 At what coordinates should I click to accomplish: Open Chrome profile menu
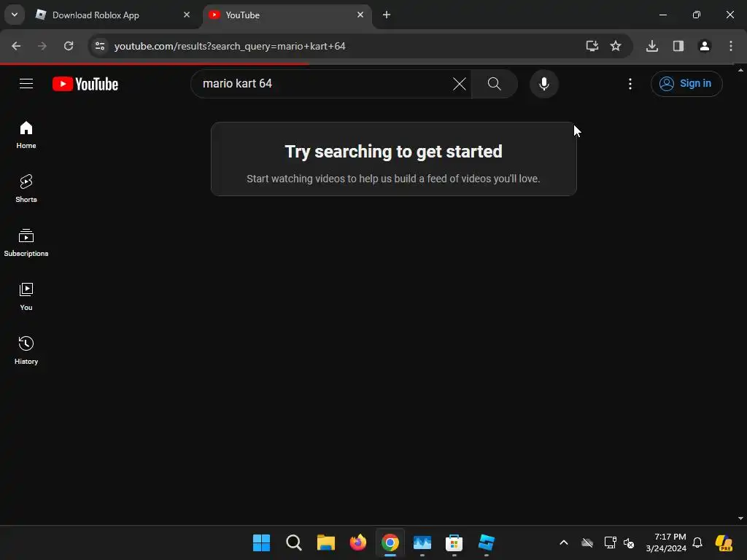tap(705, 46)
